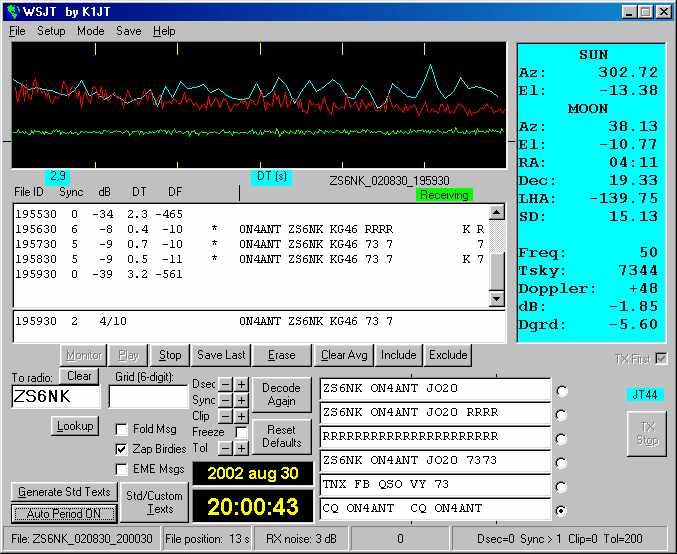This screenshot has height=554, width=677.
Task: Click the Clear Avg button
Action: point(344,355)
